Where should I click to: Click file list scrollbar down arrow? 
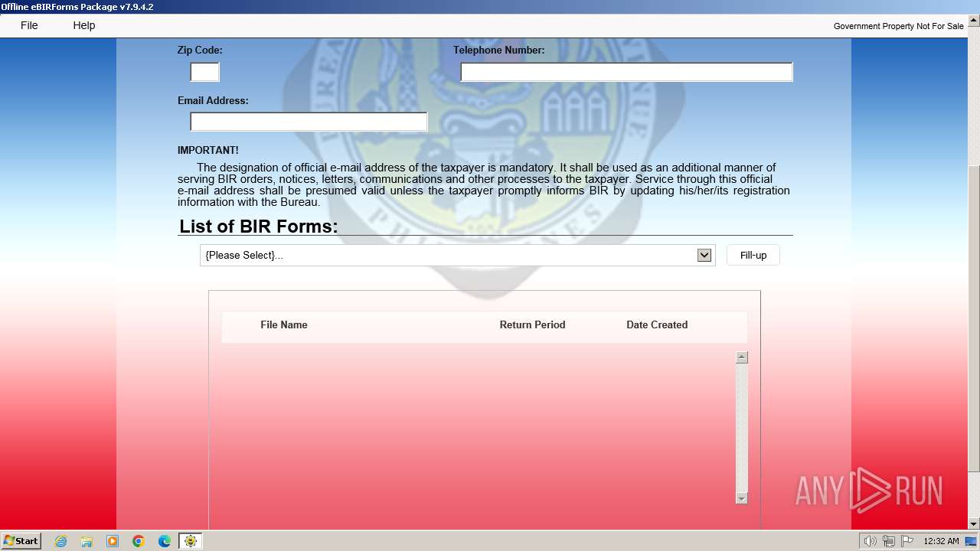741,498
